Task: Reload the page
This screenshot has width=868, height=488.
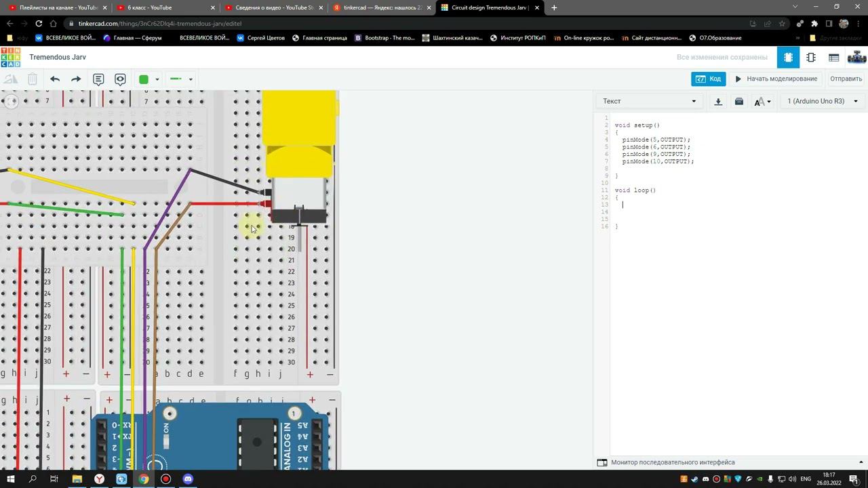Action: coord(39,24)
